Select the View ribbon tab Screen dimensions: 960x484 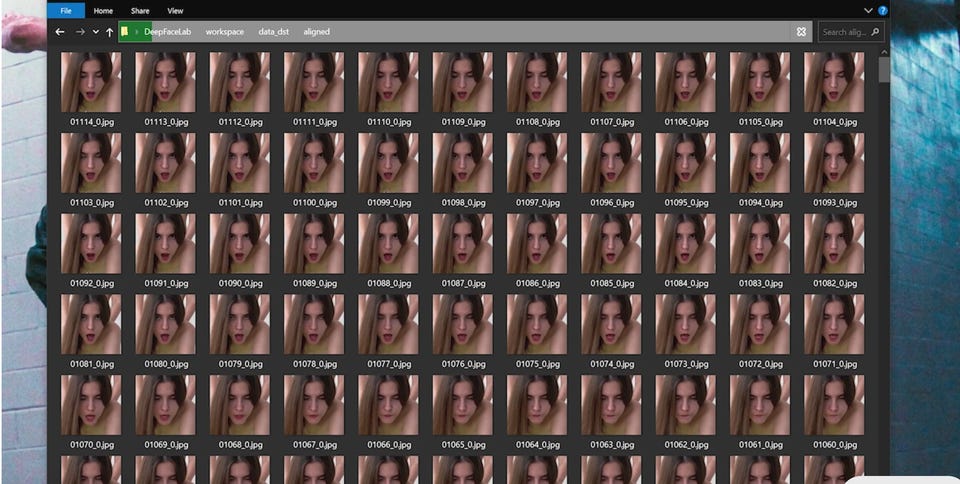click(175, 10)
